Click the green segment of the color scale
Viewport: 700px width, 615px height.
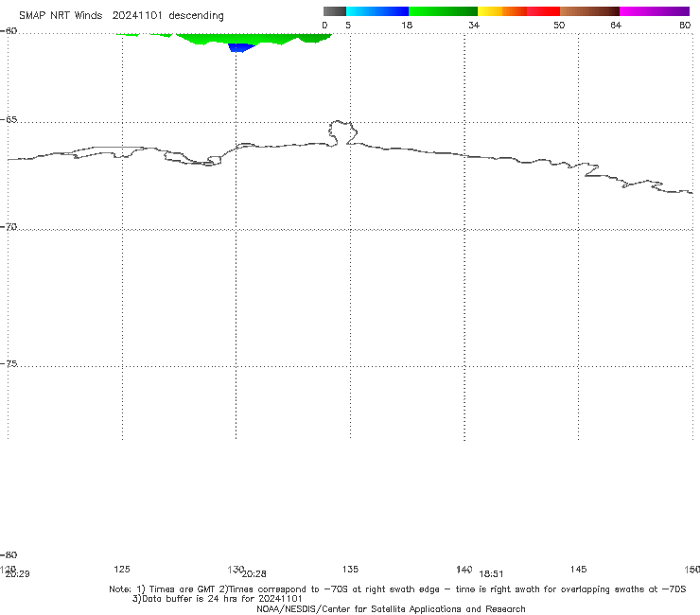[443, 11]
